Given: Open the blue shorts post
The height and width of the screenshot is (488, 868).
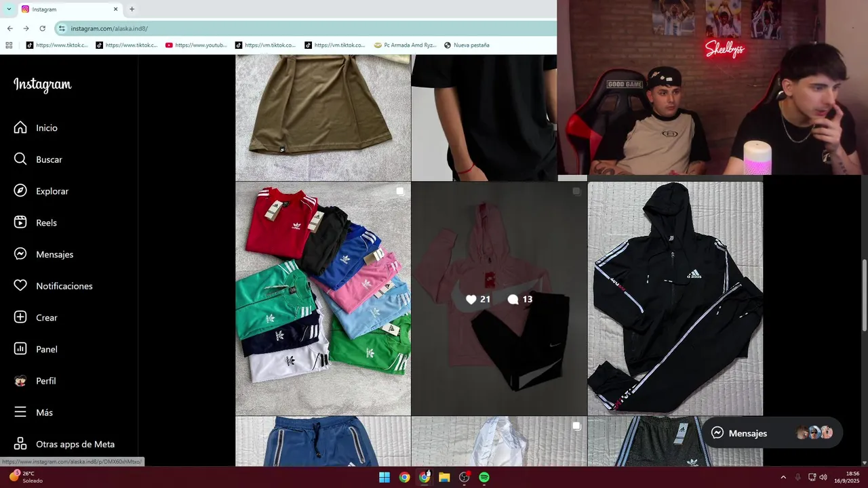Looking at the screenshot, I should coord(323,441).
